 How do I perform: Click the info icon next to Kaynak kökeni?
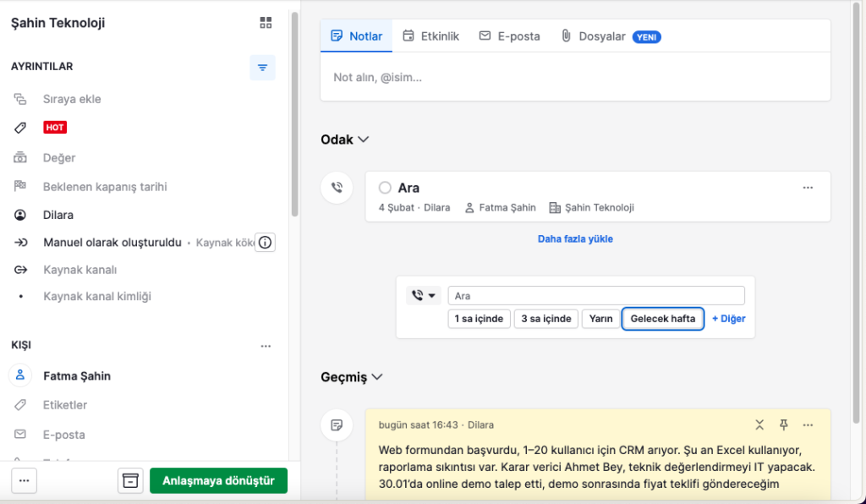point(265,243)
